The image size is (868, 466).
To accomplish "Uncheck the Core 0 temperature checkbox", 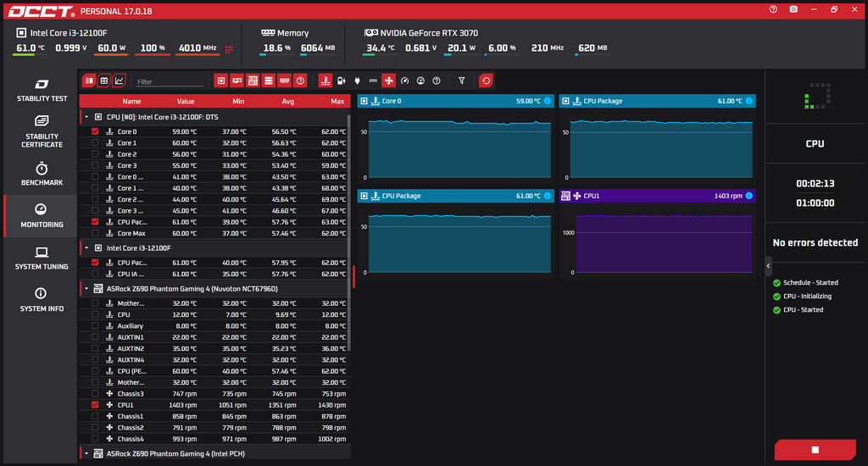I will [95, 131].
